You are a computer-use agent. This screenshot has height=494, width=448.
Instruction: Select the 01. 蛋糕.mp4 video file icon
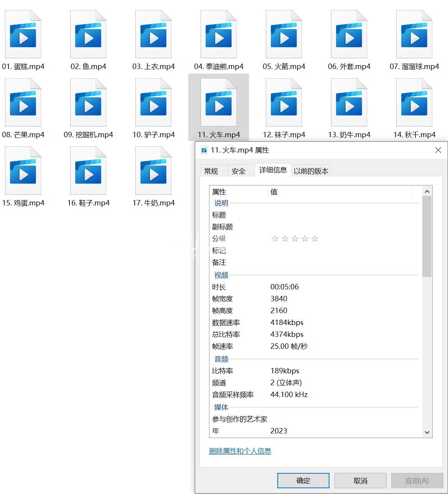pos(23,35)
